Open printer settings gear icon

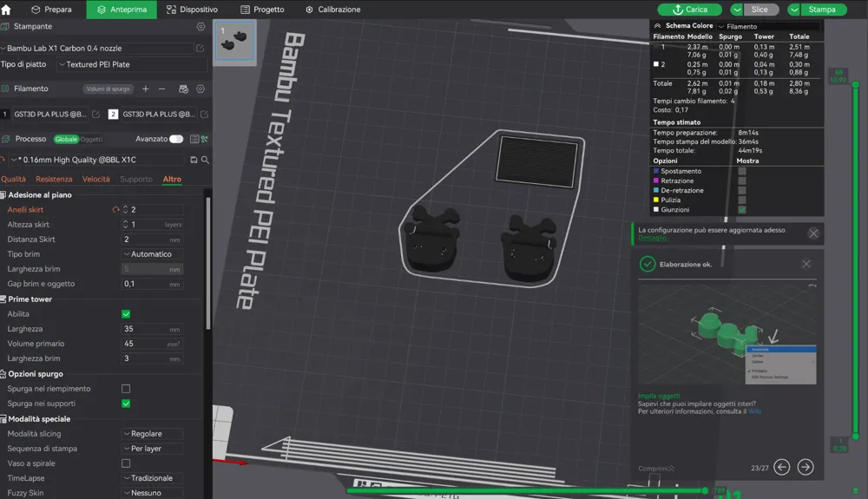(x=201, y=27)
